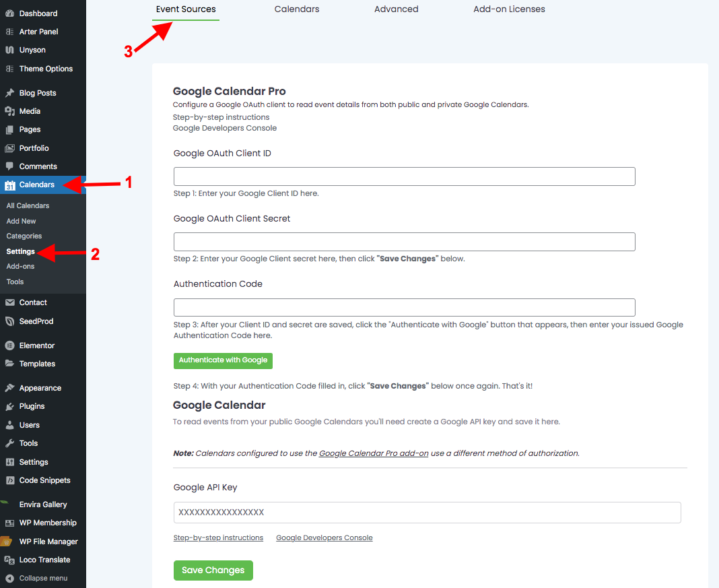
Task: Click into the Google API Key field
Action: coord(427,513)
